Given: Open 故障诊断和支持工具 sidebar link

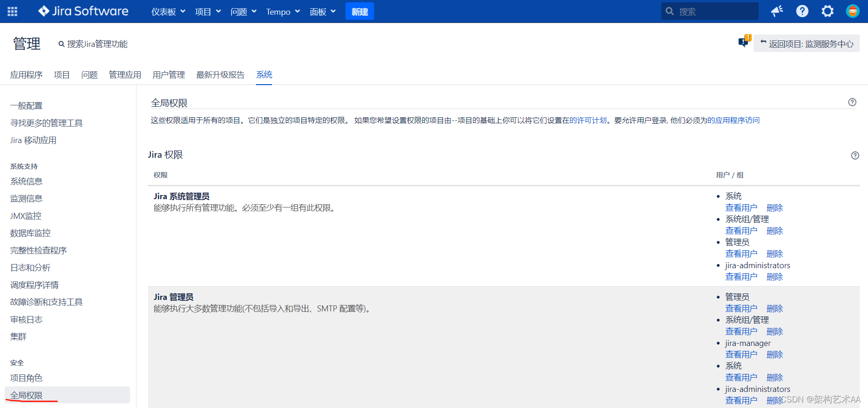Looking at the screenshot, I should pos(46,302).
